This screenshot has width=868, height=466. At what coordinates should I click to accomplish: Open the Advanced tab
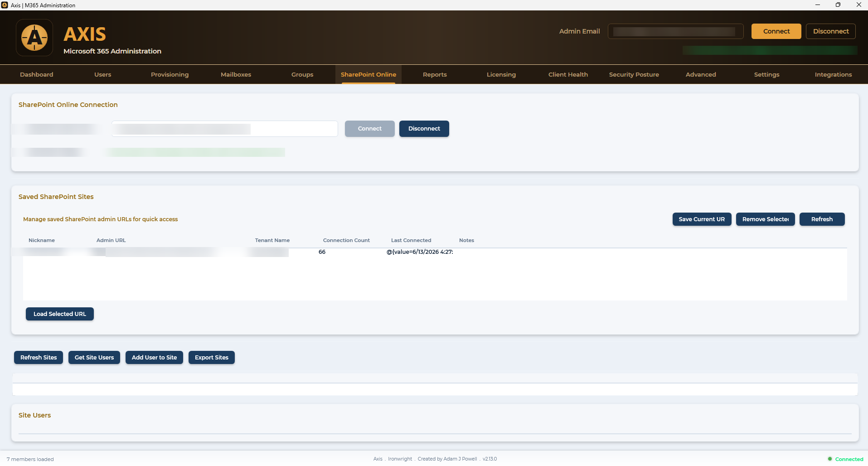pyautogui.click(x=701, y=75)
